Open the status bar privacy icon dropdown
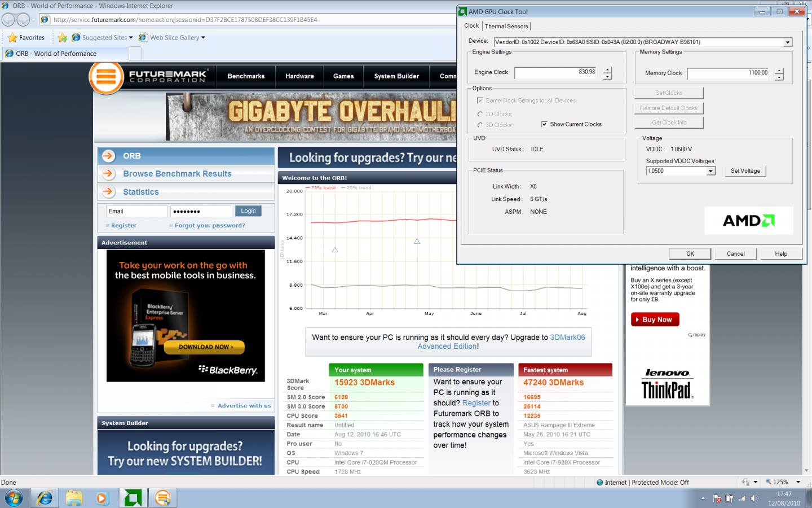This screenshot has width=812, height=508. pyautogui.click(x=755, y=482)
